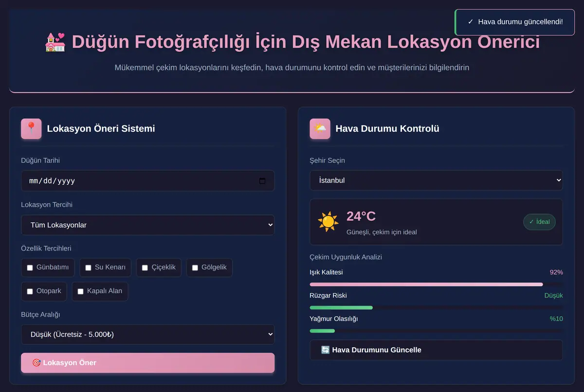Screen dimensions: 584x392
Task: Click the Işık Kalitesi progress bar
Action: coord(436,285)
